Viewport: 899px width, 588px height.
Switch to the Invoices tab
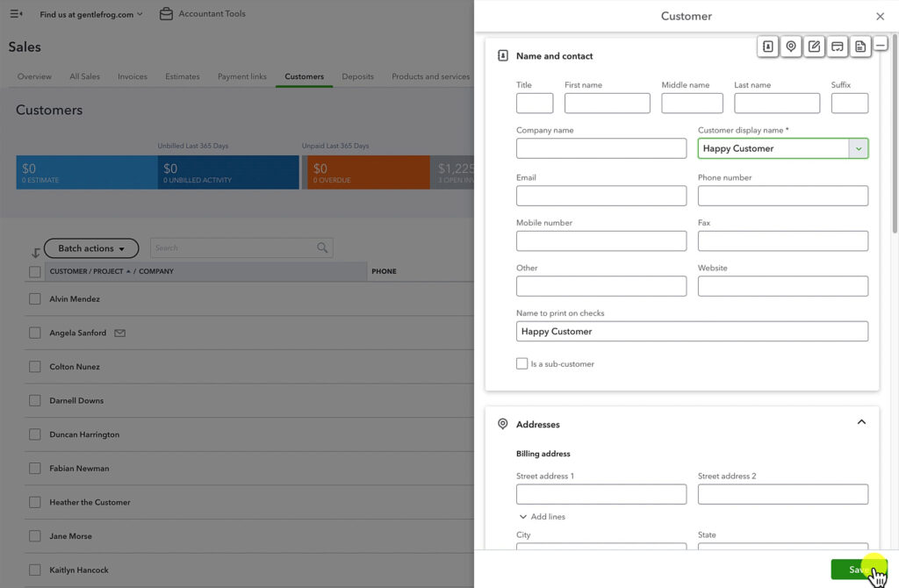132,76
